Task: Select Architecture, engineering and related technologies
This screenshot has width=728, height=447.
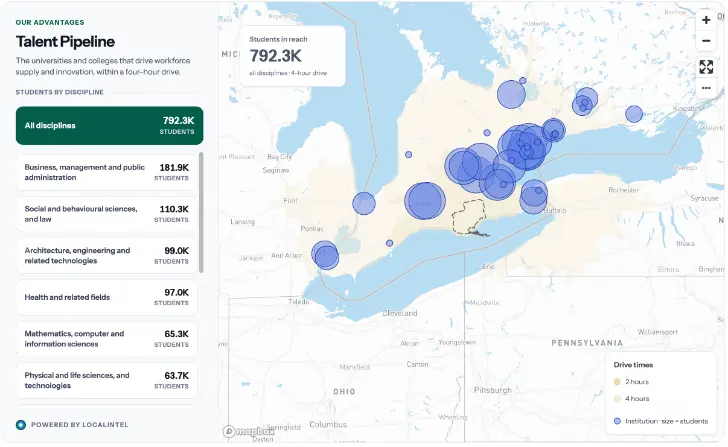Action: 107,256
